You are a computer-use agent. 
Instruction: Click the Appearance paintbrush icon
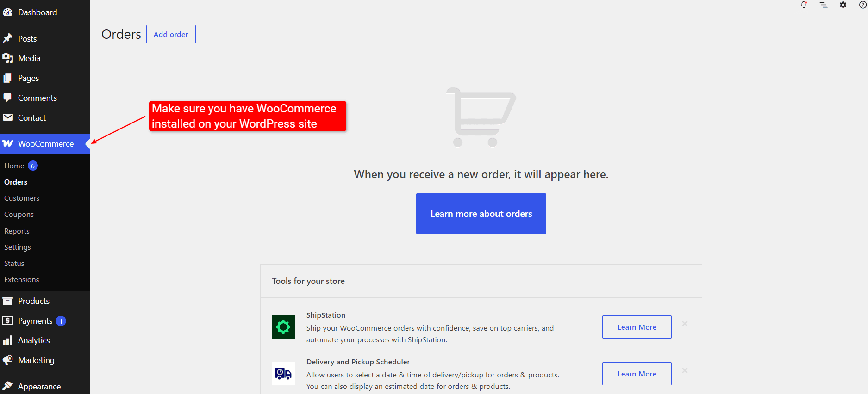point(7,386)
